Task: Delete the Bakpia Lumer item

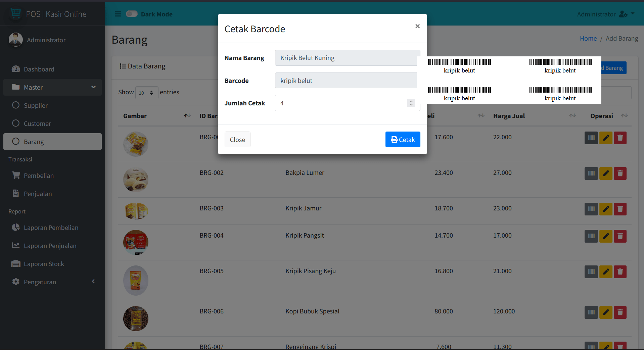Action: click(x=620, y=173)
